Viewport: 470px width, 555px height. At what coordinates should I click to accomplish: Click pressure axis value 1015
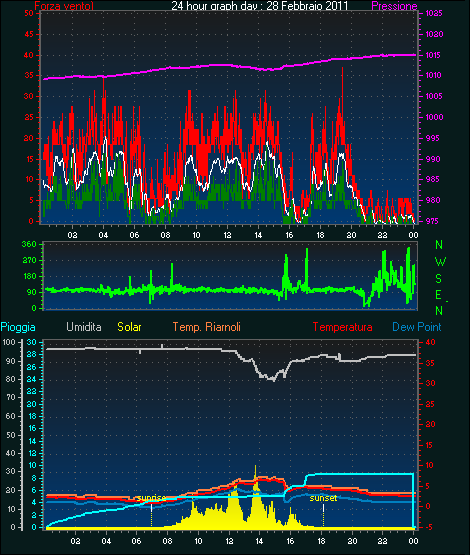(434, 55)
